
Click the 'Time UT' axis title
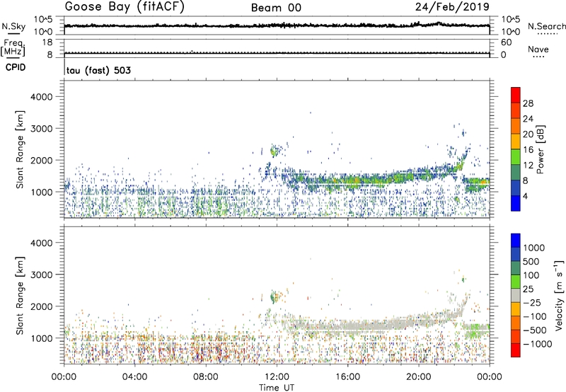click(277, 387)
